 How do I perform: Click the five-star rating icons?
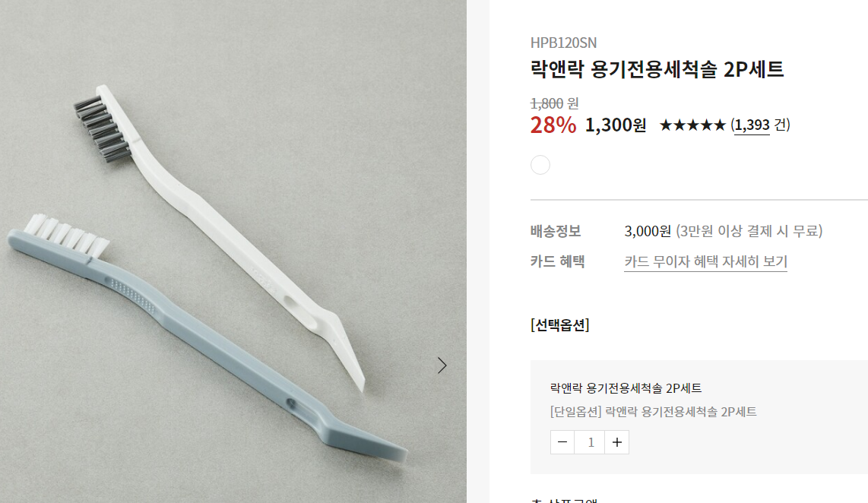pos(692,125)
